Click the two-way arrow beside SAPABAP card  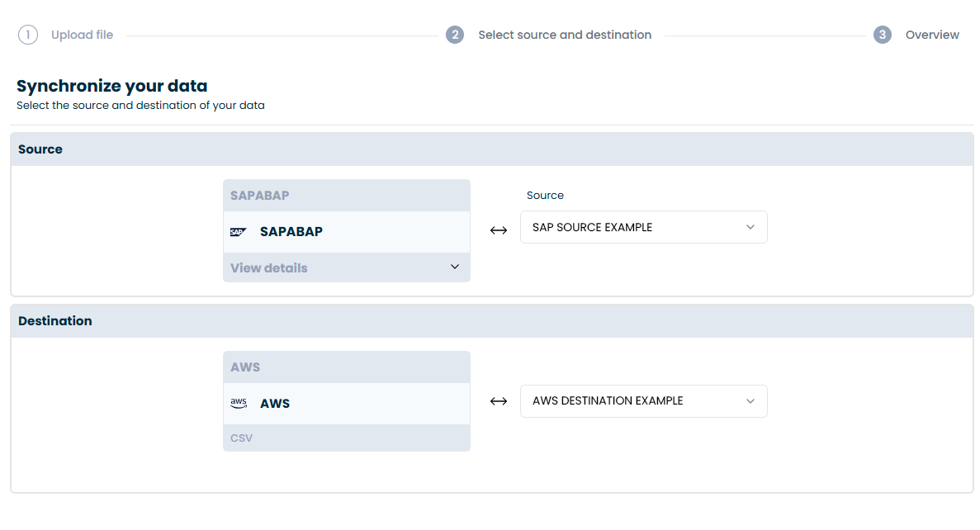click(x=499, y=230)
